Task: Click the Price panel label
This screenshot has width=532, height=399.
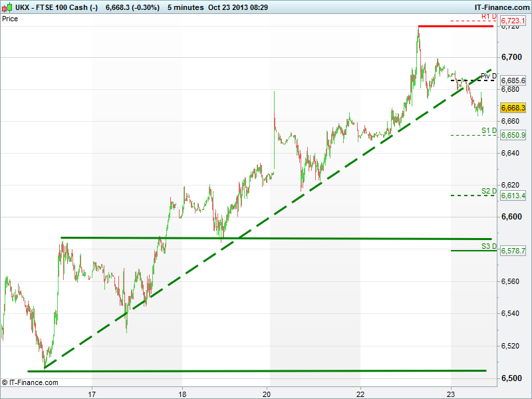Action: click(x=10, y=19)
